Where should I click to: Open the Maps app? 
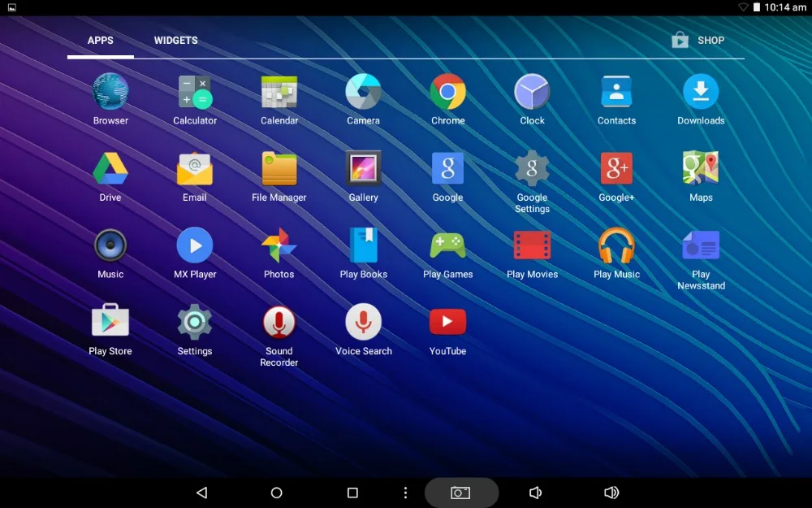point(701,168)
